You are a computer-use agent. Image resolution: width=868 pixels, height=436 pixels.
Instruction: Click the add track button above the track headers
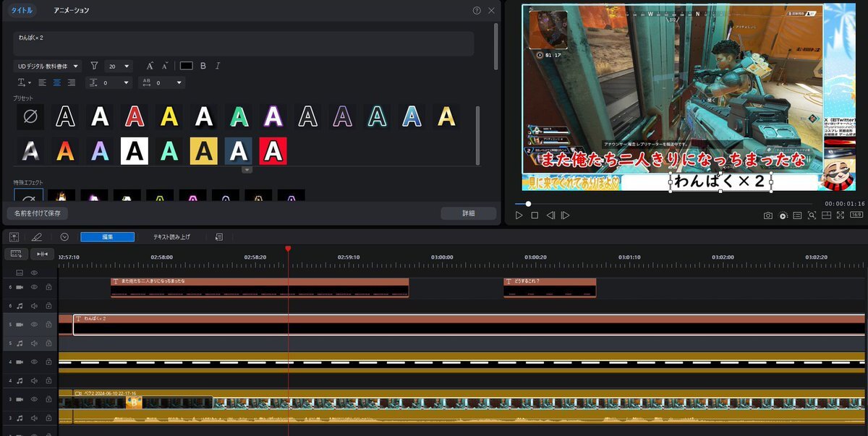[x=16, y=254]
